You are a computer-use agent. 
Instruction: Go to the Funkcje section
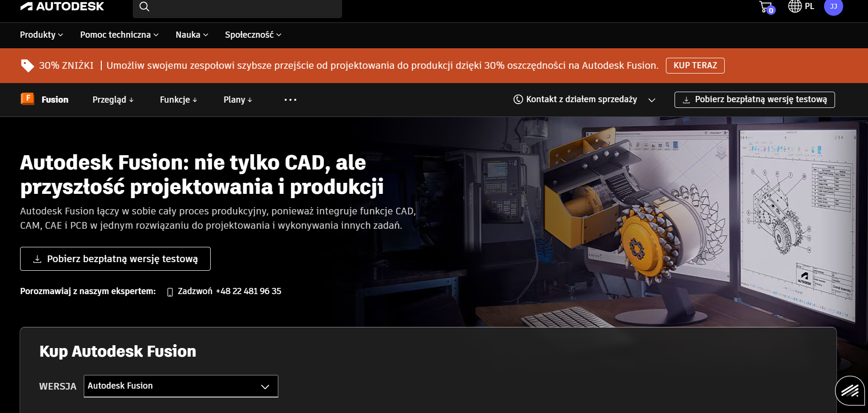coord(179,100)
